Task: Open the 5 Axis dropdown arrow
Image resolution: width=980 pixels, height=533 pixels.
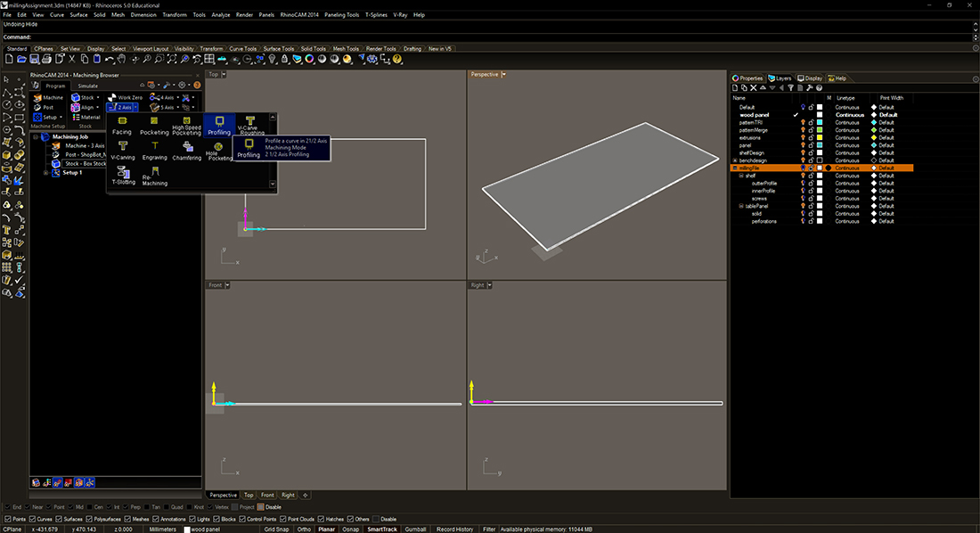Action: click(x=178, y=108)
